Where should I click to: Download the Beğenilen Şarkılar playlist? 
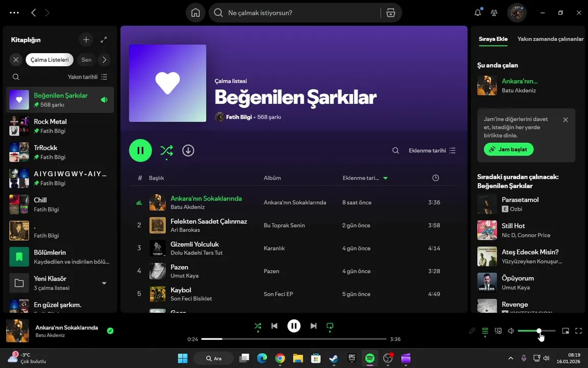click(188, 151)
